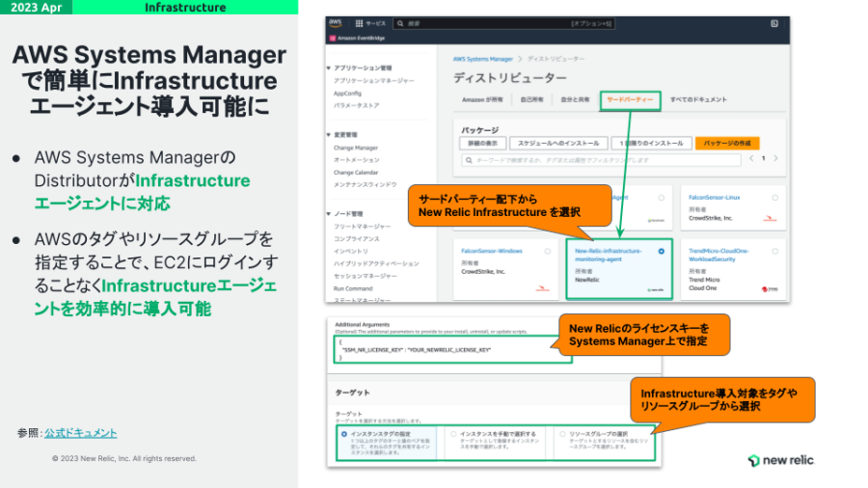Click the New Relic logo on selected card
The height and width of the screenshot is (488, 868).
(x=656, y=289)
